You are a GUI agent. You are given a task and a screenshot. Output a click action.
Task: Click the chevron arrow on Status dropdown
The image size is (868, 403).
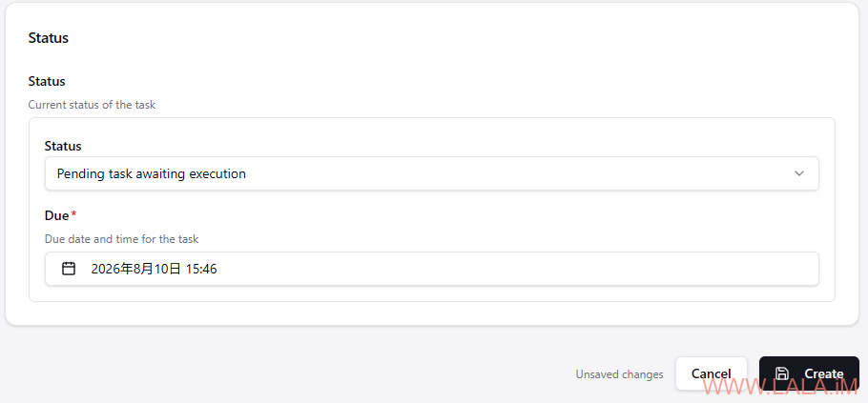tap(798, 173)
